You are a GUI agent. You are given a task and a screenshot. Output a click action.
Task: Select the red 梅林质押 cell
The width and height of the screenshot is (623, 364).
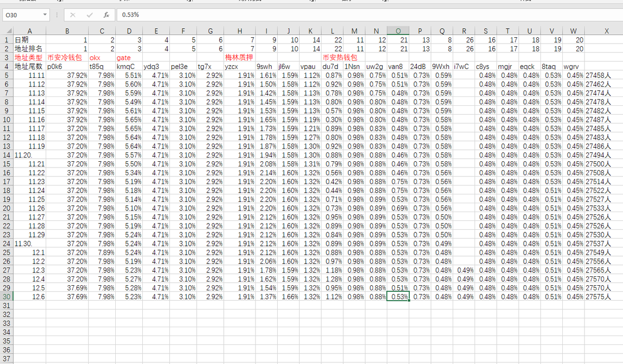tap(239, 57)
